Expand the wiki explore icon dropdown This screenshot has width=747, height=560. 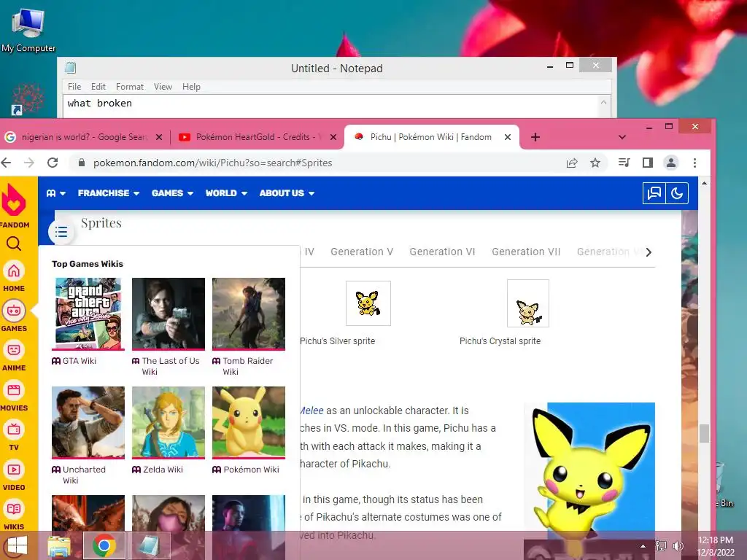pyautogui.click(x=55, y=193)
